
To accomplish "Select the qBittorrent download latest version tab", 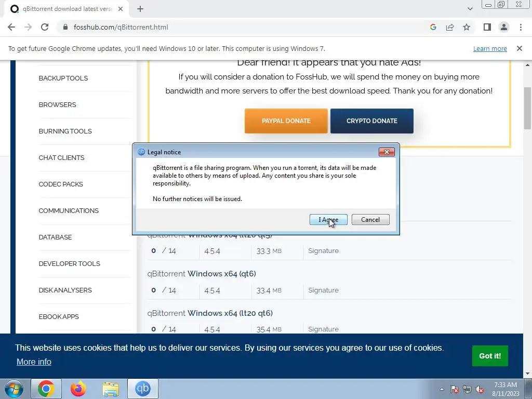I will 66,9.
